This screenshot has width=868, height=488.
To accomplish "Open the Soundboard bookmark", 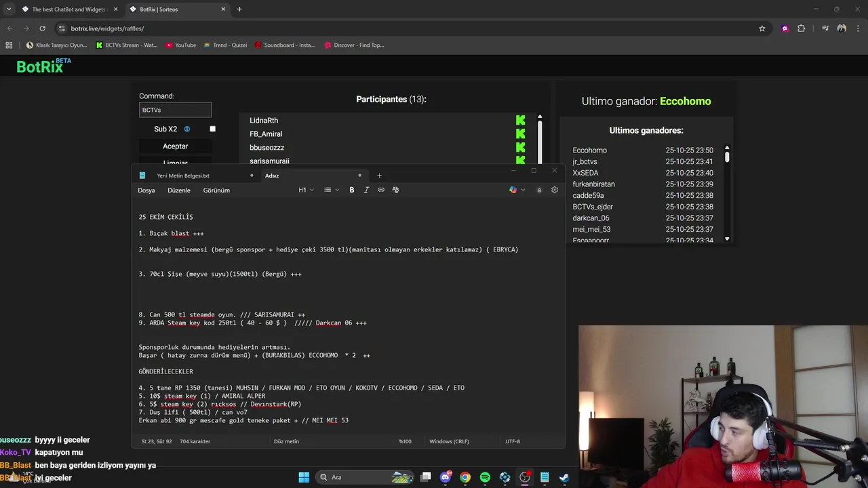I will point(285,45).
